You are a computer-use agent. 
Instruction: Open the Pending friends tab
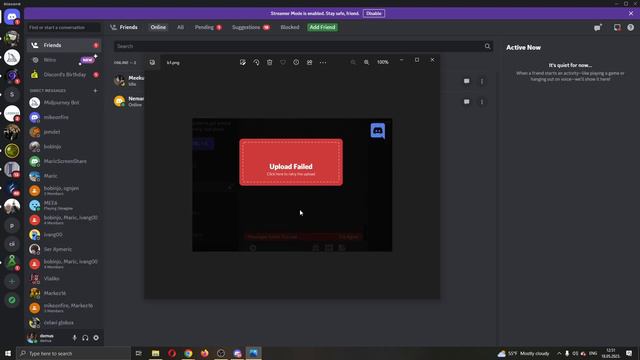click(208, 27)
